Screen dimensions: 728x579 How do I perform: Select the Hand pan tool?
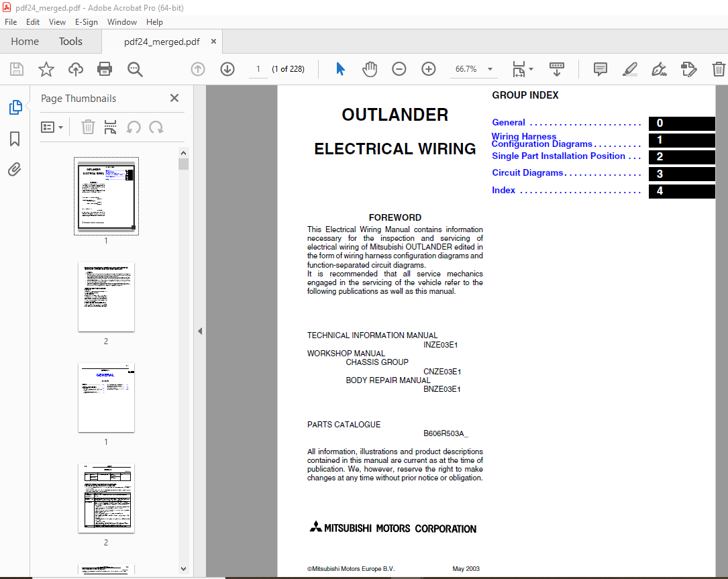(370, 69)
